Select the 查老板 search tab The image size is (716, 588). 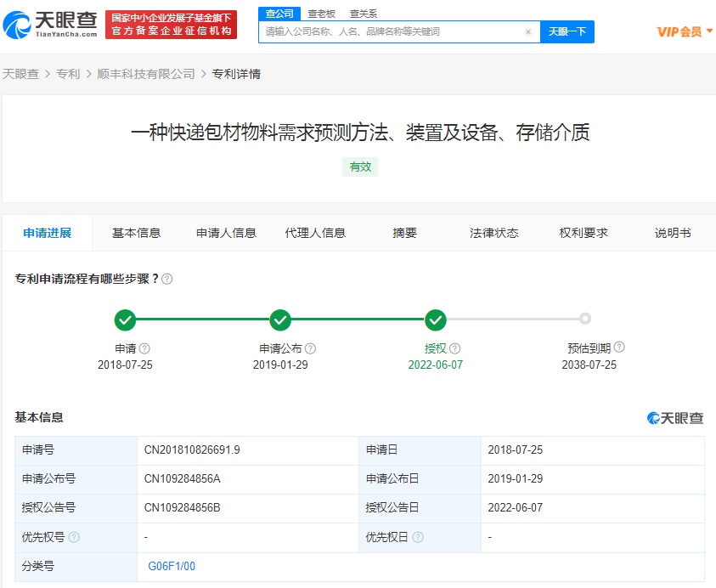[x=321, y=14]
